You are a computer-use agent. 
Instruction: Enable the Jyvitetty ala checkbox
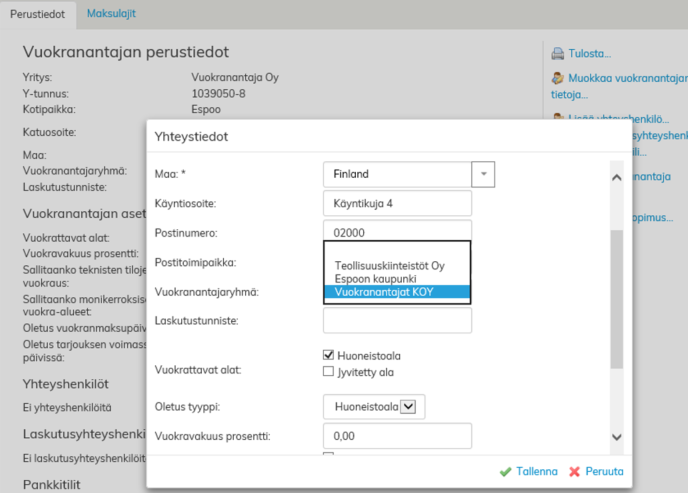click(329, 371)
